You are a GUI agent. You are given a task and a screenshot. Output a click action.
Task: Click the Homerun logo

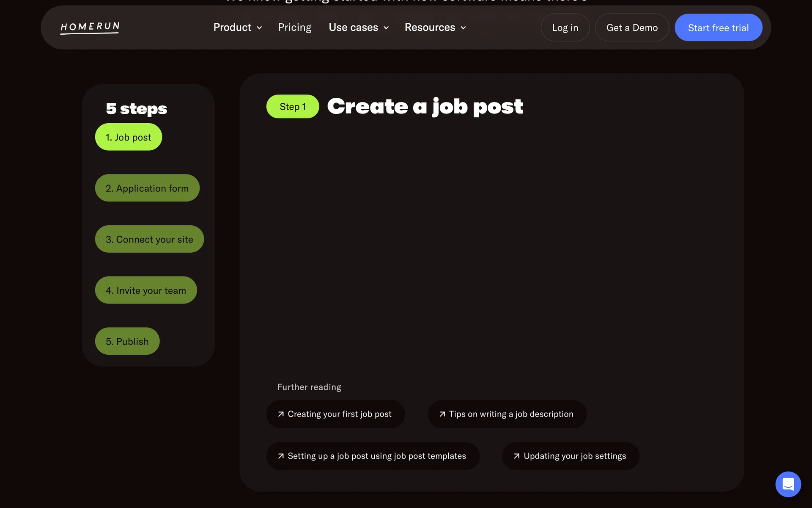(90, 28)
